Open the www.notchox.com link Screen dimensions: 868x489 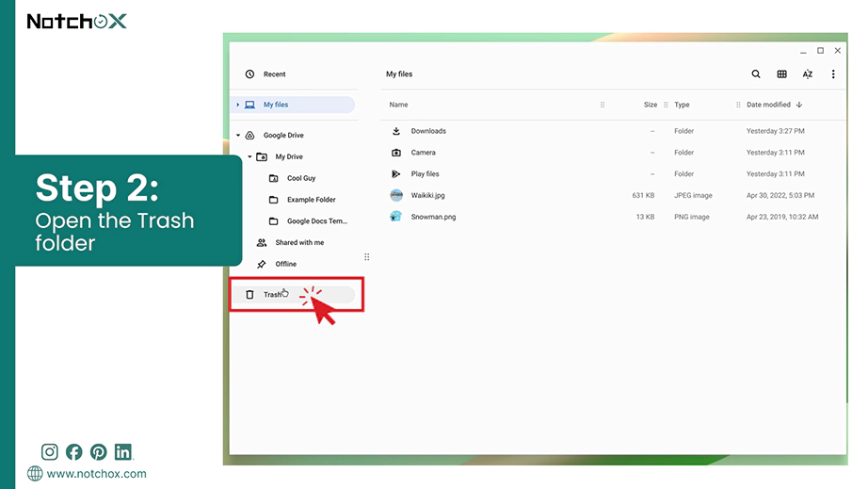[96, 474]
